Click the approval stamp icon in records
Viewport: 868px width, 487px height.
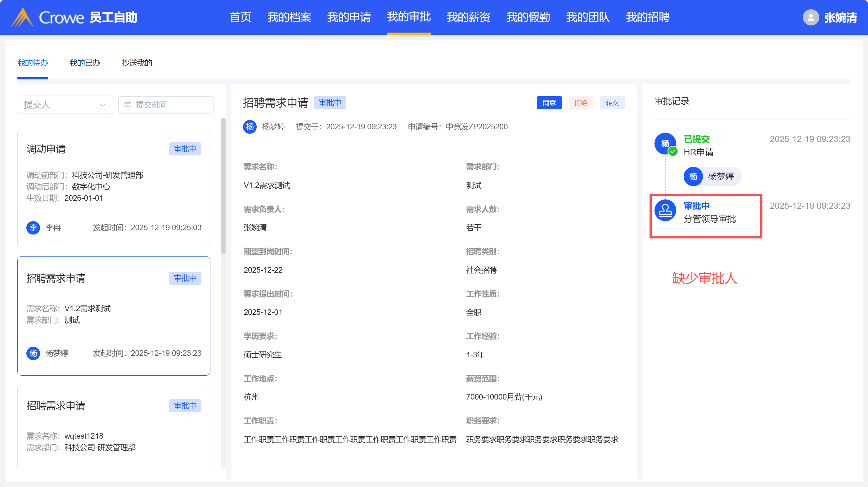665,211
